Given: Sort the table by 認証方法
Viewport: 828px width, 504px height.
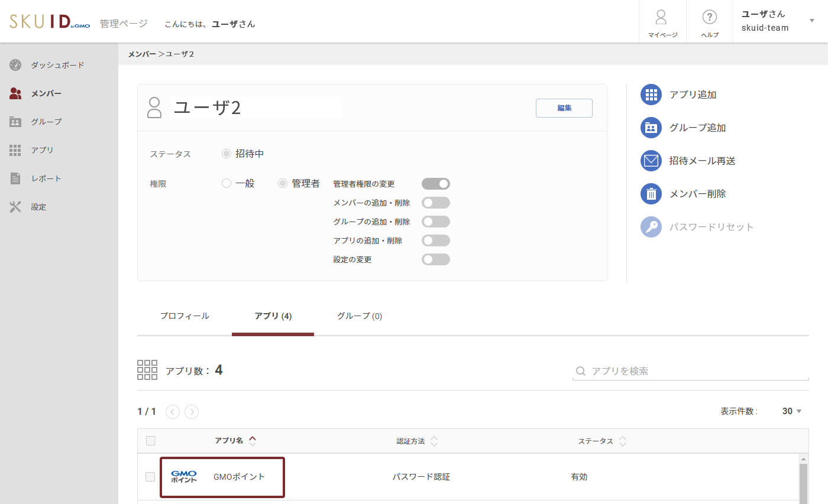Looking at the screenshot, I should point(416,441).
